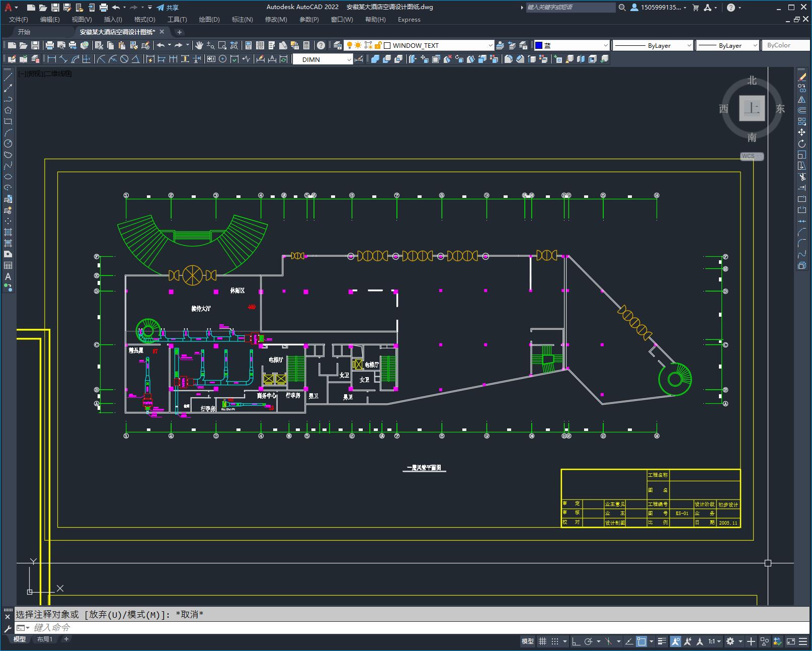Choose the Radius dimension tool
The width and height of the screenshot is (812, 651).
coord(101,59)
